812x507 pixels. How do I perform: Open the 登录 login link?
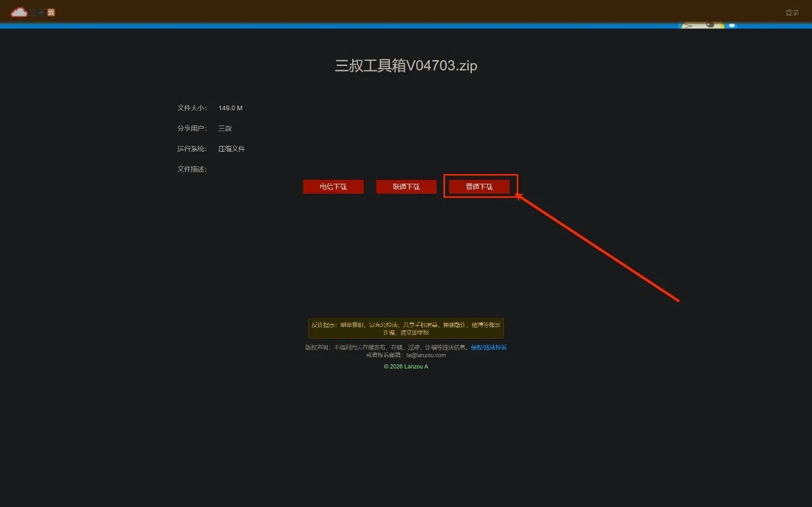point(792,12)
